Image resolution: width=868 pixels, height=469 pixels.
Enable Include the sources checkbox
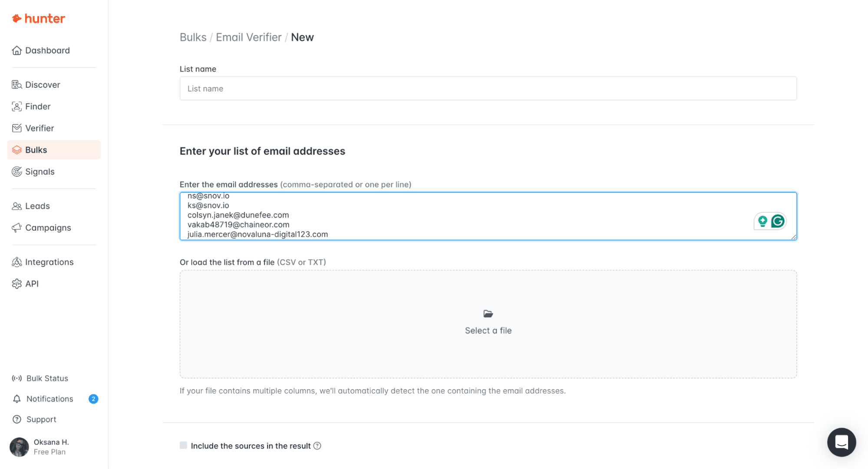pyautogui.click(x=184, y=446)
